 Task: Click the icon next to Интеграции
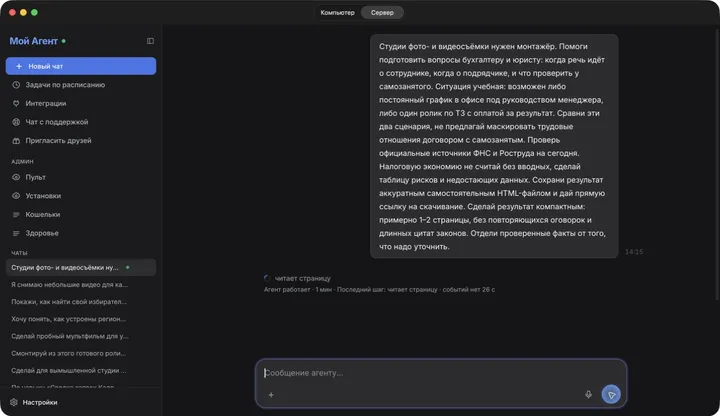point(16,103)
